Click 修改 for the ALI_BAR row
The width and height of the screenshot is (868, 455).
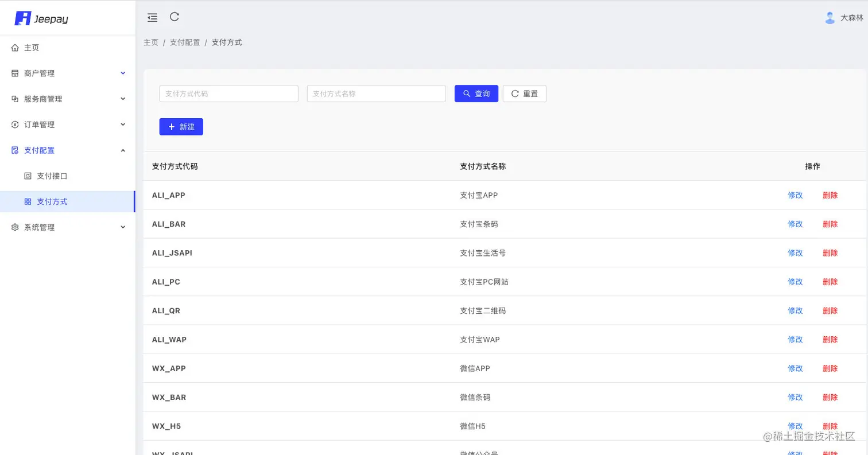795,224
